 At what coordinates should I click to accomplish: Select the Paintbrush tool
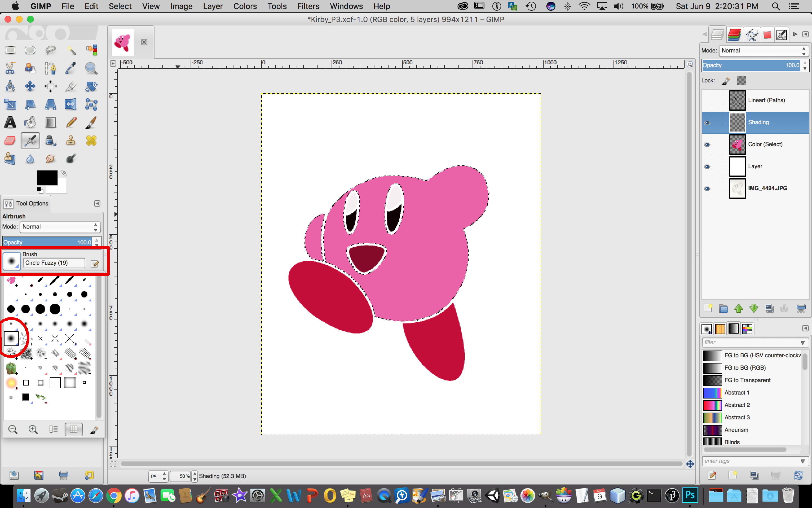[x=91, y=123]
